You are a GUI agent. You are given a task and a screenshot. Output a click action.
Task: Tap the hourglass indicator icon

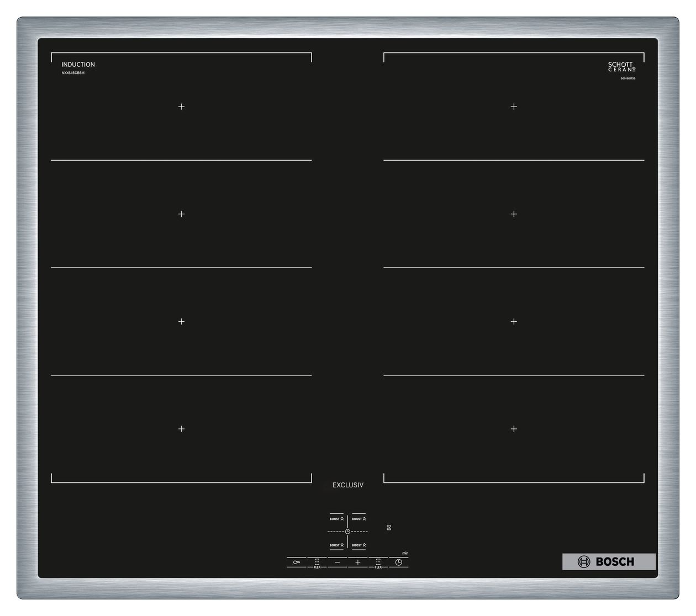pyautogui.click(x=389, y=528)
